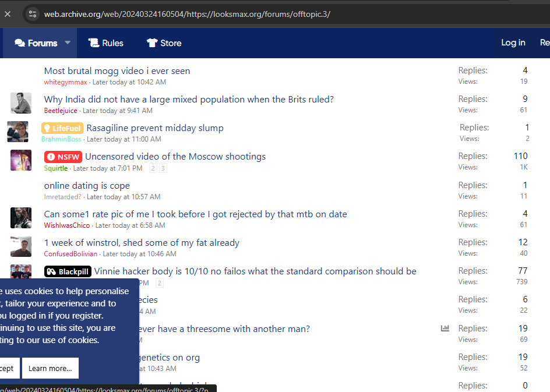Click the t-shirt Store icon

152,43
